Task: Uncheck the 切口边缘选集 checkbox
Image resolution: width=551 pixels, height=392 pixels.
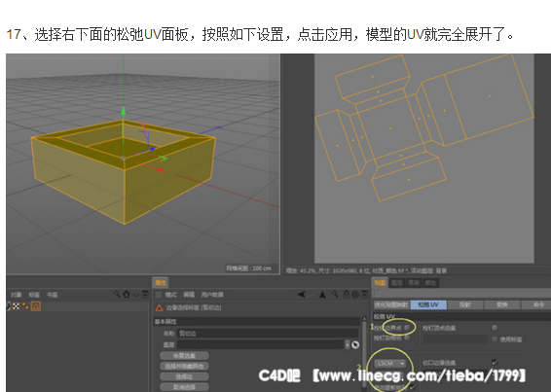Action: pyautogui.click(x=495, y=362)
